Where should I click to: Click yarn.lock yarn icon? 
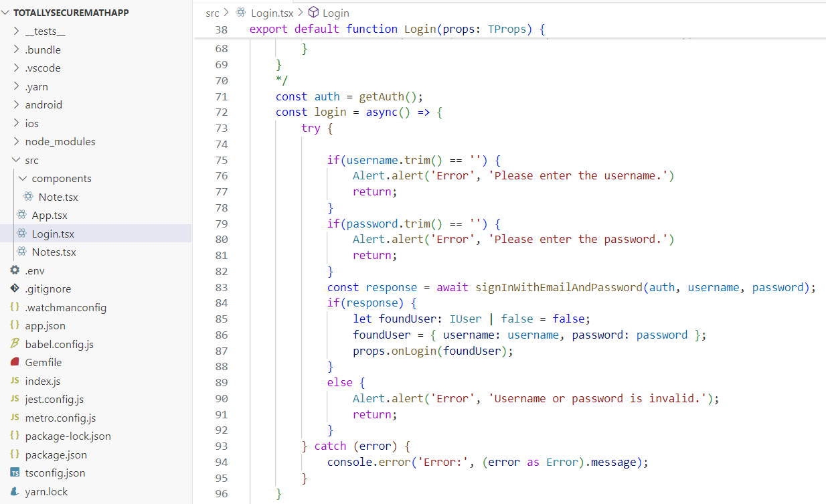tap(15, 491)
